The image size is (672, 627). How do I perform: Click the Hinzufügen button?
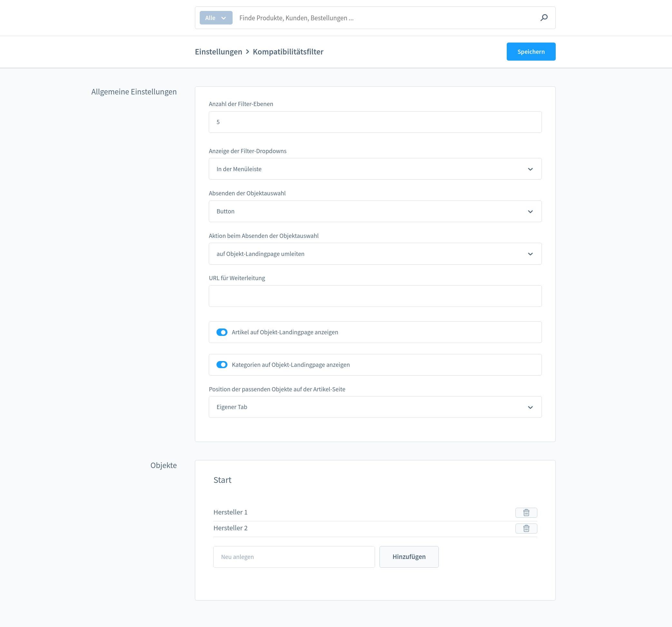click(409, 557)
